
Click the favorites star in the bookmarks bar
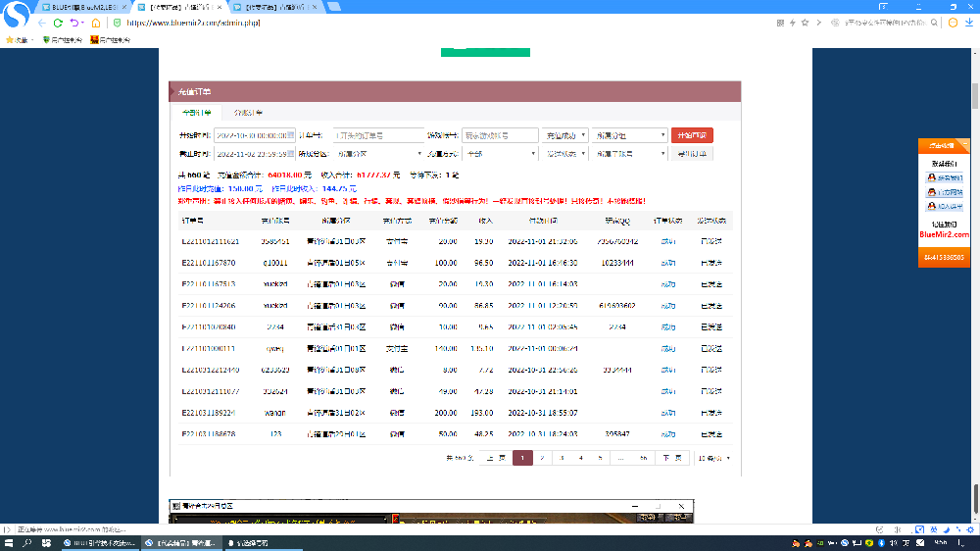(x=10, y=40)
